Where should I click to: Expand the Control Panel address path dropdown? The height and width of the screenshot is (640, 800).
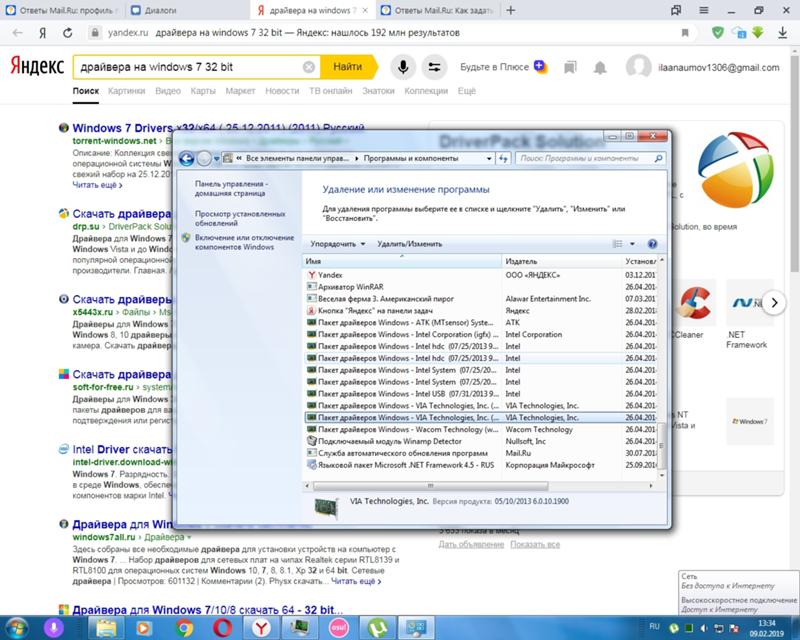point(489,159)
